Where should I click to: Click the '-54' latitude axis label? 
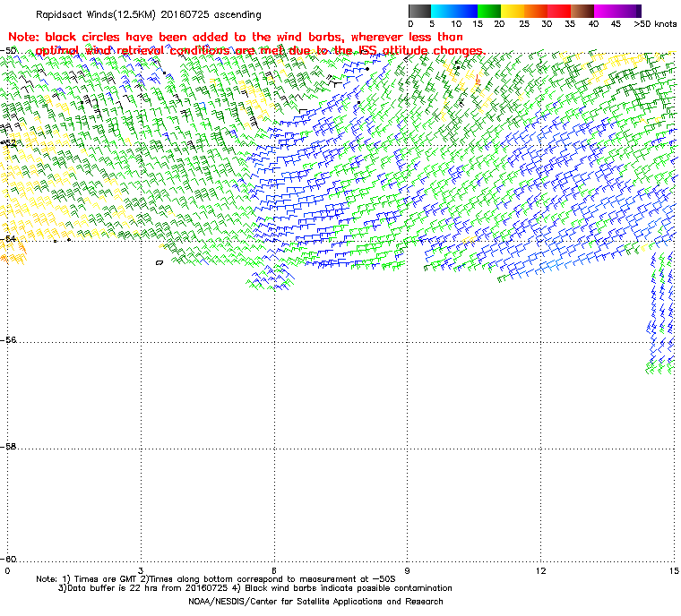tap(9, 238)
